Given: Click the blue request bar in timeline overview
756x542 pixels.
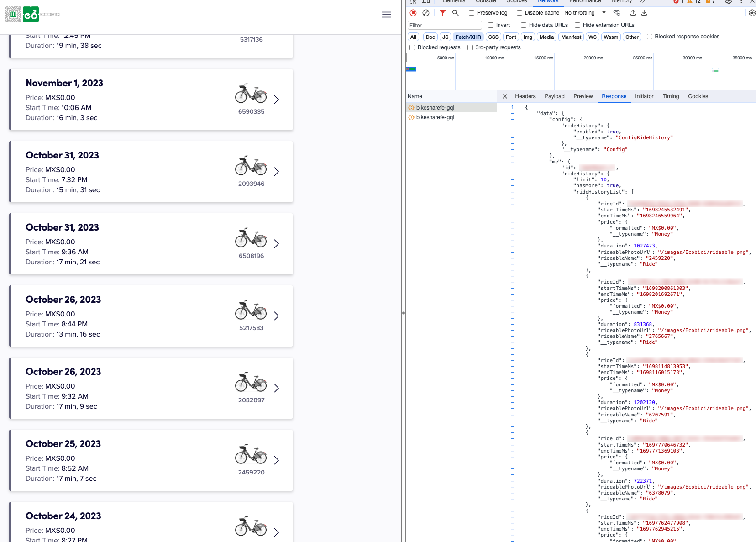Looking at the screenshot, I should (x=411, y=69).
